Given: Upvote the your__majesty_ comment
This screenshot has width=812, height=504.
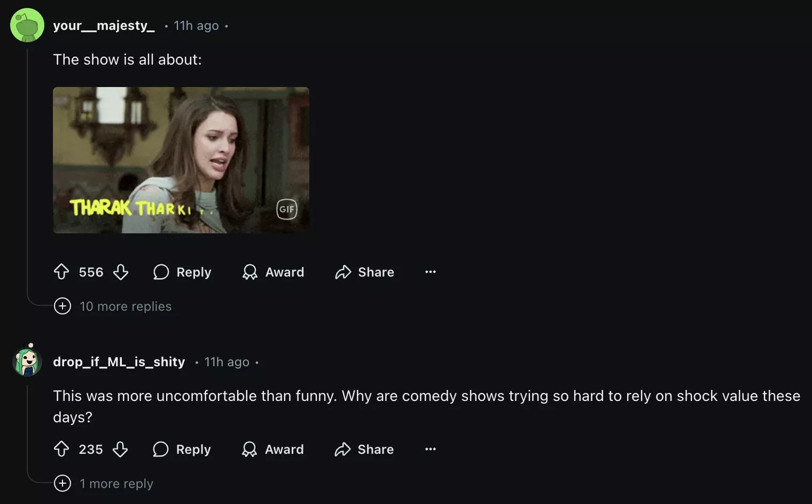Looking at the screenshot, I should [61, 272].
